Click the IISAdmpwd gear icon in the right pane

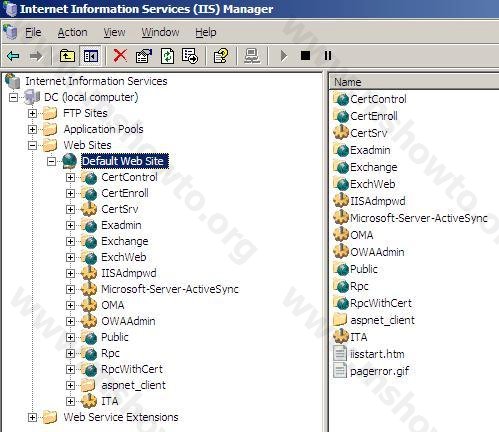[341, 200]
